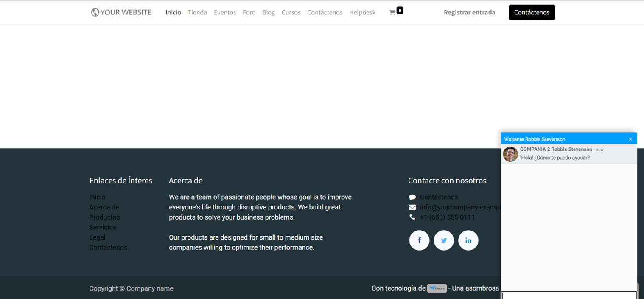This screenshot has width=644, height=299.
Task: Click Robbie Stevenson's avatar in chat
Action: coord(510,154)
